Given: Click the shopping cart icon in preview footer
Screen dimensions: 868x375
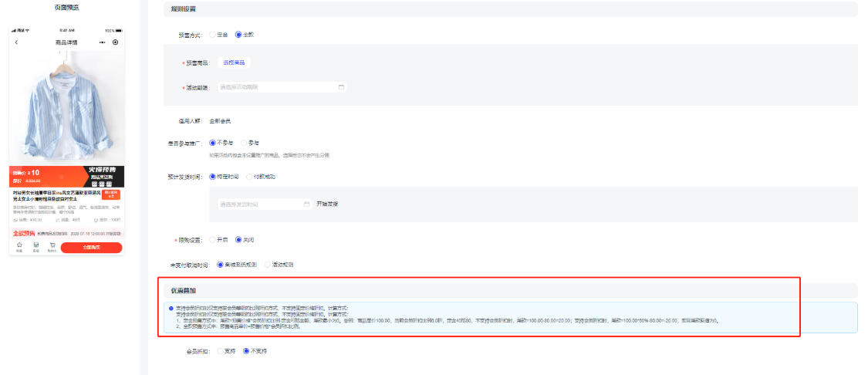Looking at the screenshot, I should (x=52, y=245).
